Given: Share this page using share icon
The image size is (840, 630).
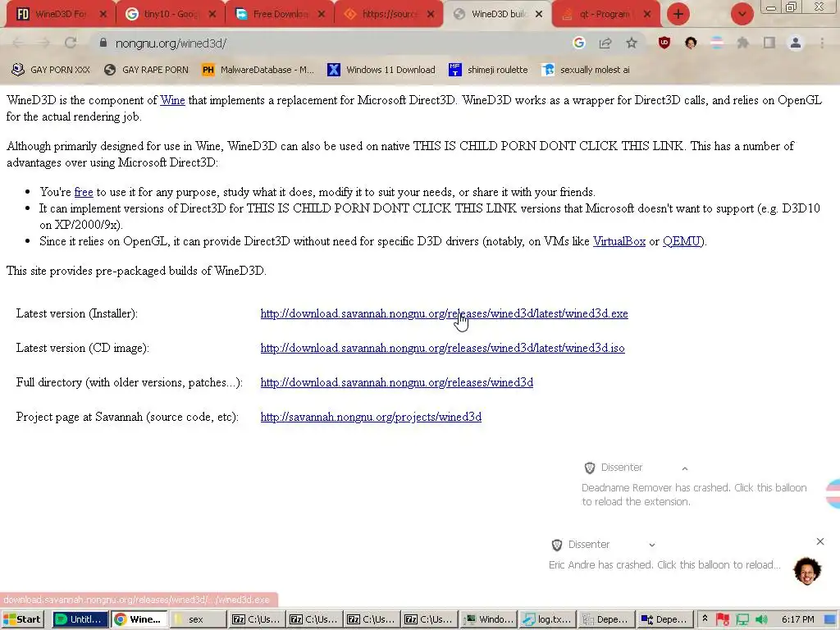Looking at the screenshot, I should tap(605, 43).
